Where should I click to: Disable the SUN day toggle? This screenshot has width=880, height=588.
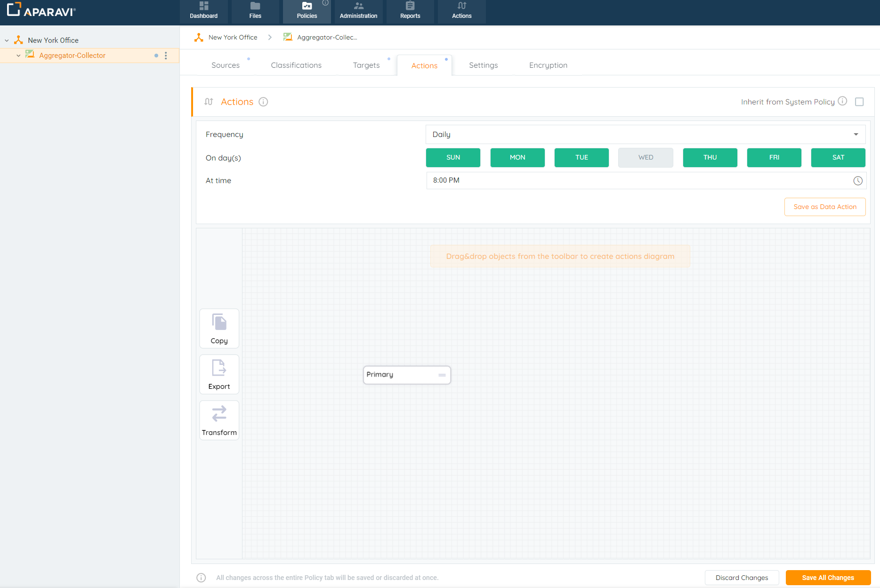pyautogui.click(x=453, y=158)
